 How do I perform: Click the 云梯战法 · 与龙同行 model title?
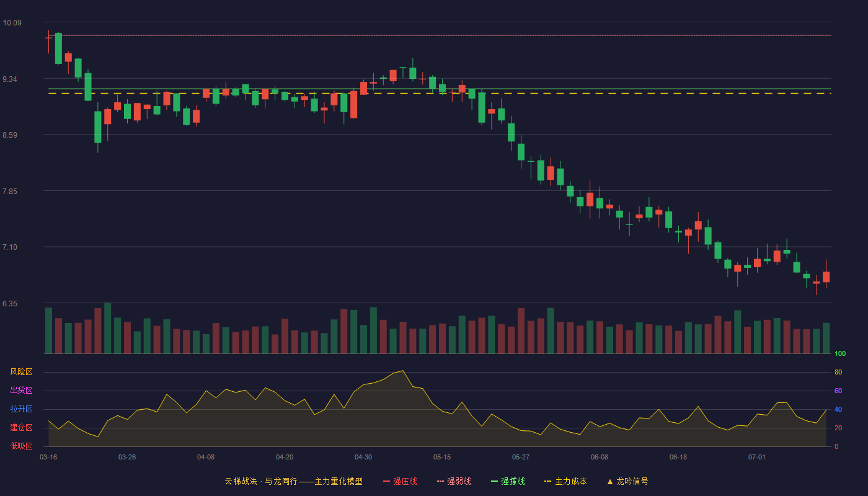click(260, 481)
